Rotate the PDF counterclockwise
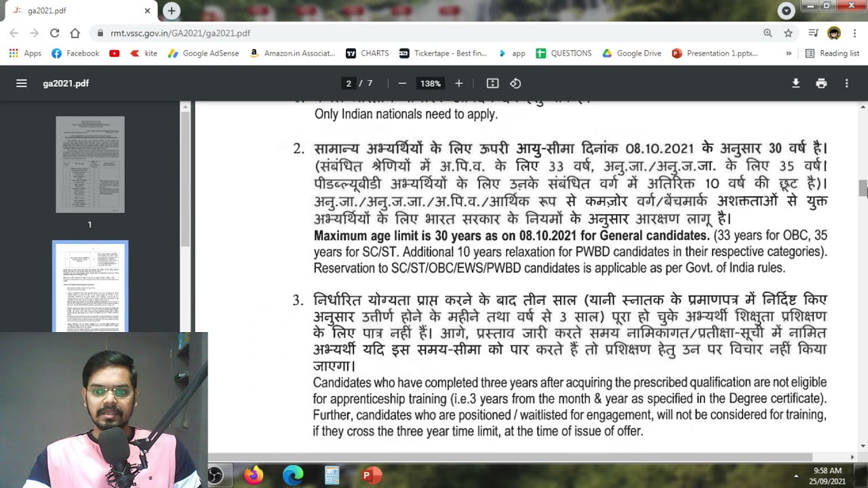The height and width of the screenshot is (488, 868). pyautogui.click(x=515, y=83)
